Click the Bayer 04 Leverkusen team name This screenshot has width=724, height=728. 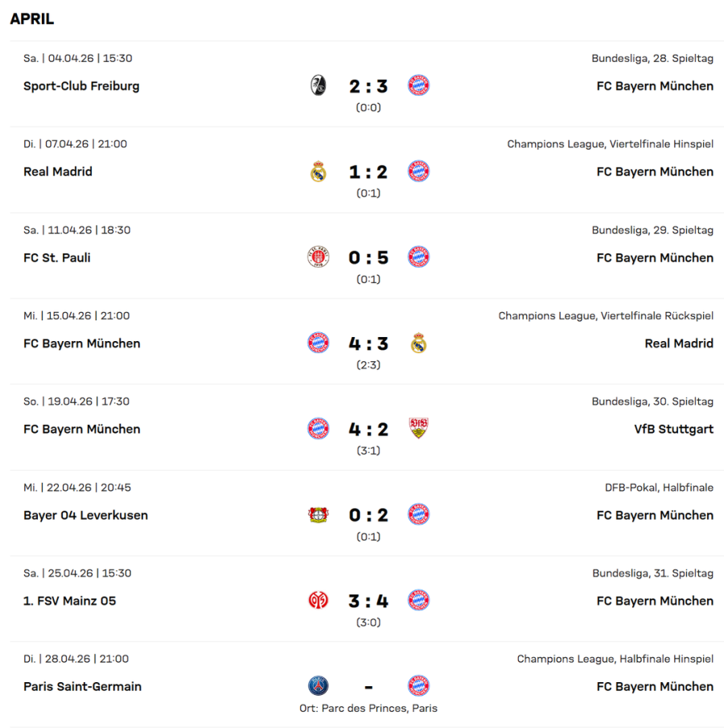tap(85, 515)
